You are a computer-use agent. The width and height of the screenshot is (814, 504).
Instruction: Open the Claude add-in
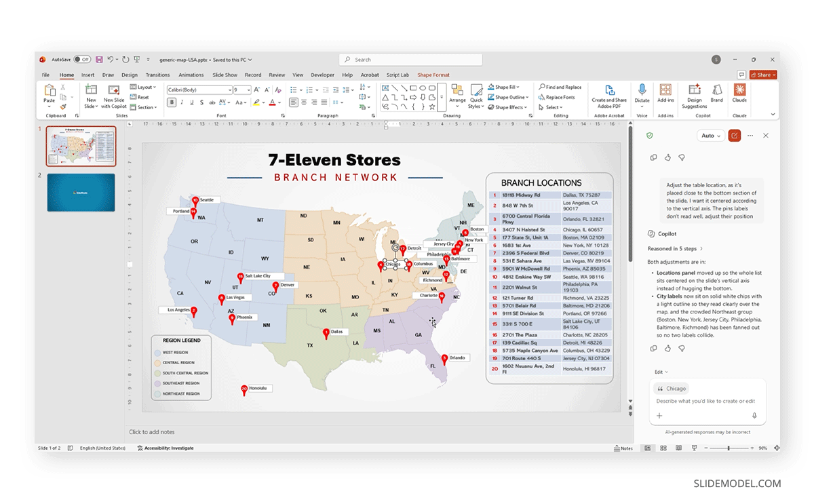(739, 94)
